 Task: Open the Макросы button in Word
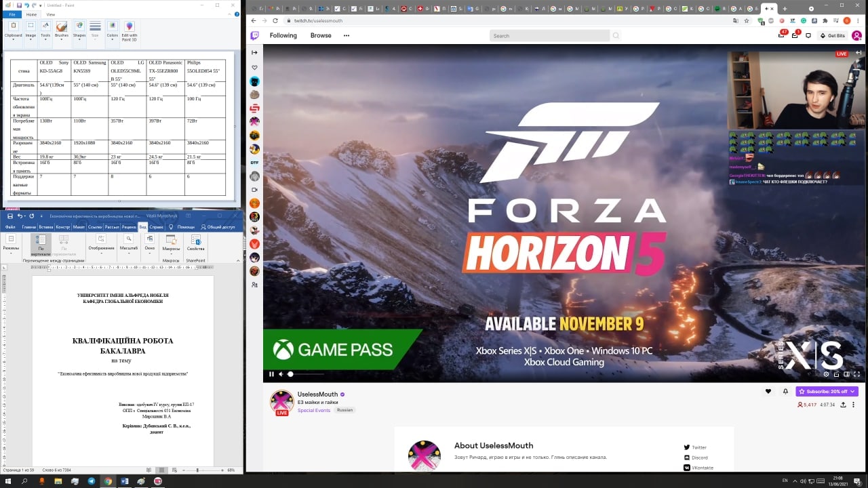171,243
